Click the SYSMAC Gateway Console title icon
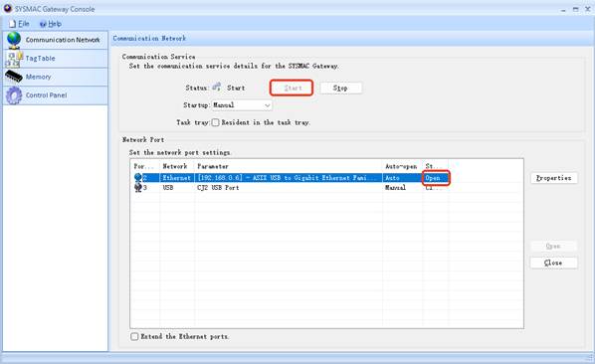The image size is (595, 364). coord(8,8)
